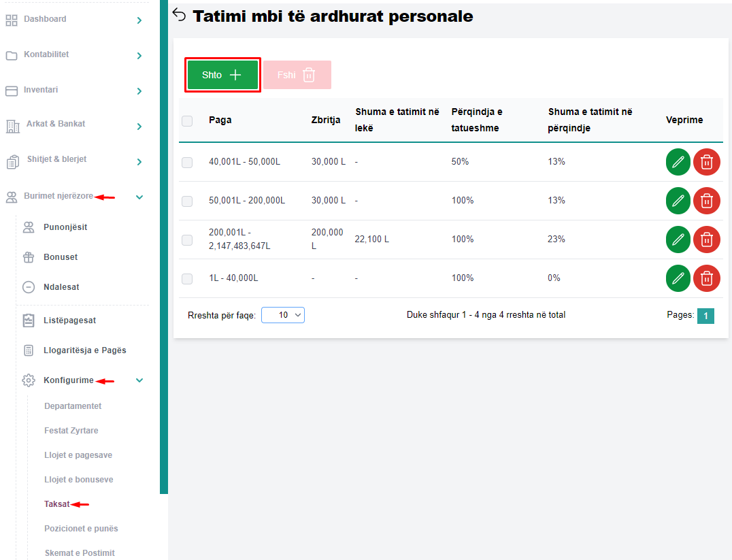Select the 1L - 40,000L row checkbox
Viewport: 732px width, 560px height.
tap(187, 278)
